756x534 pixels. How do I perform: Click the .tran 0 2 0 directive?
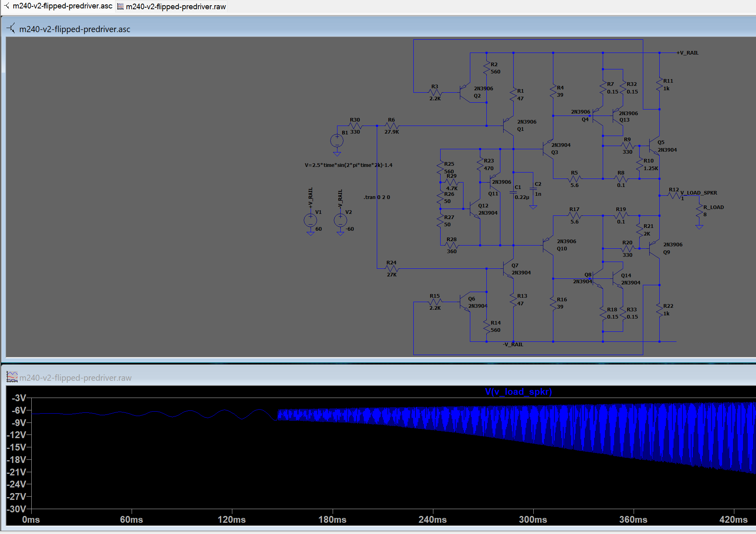click(377, 197)
